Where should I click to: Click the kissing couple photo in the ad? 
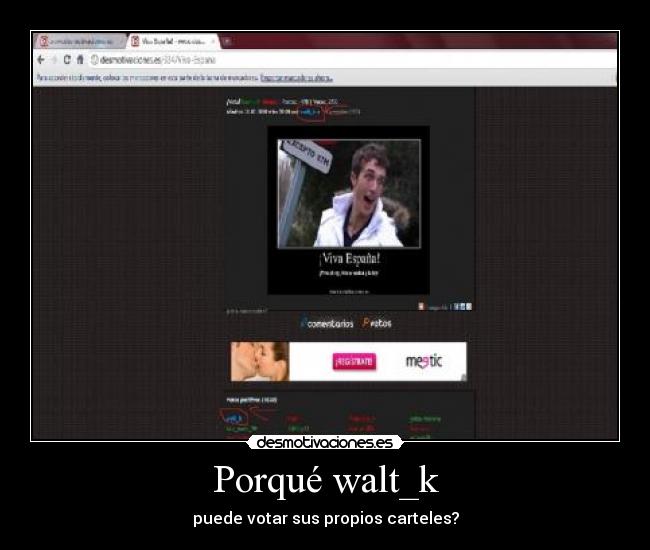[260, 361]
